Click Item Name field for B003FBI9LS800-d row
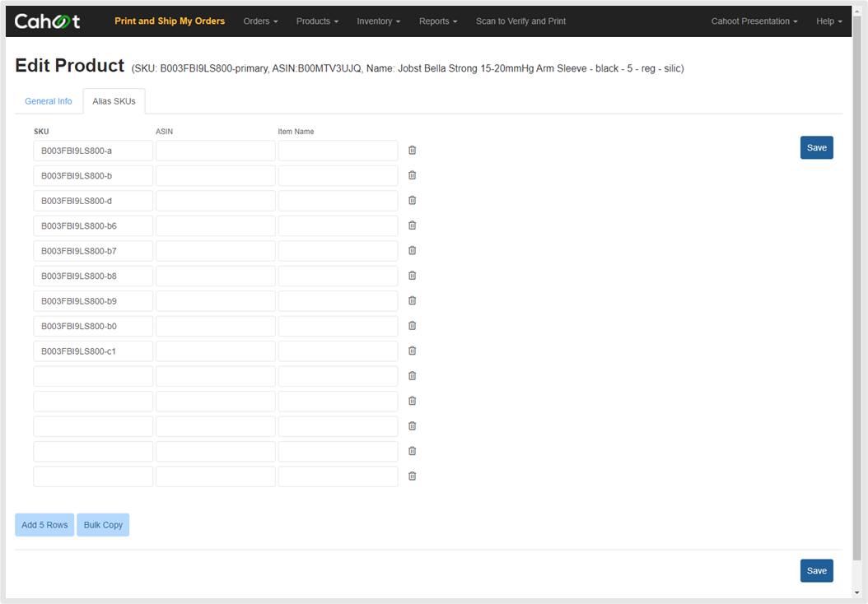Image resolution: width=868 pixels, height=604 pixels. [338, 200]
